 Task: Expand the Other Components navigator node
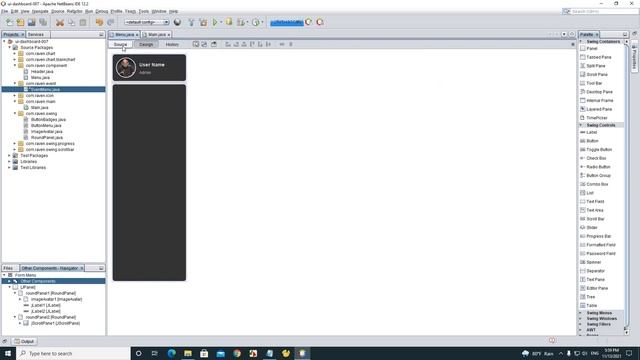click(10, 281)
